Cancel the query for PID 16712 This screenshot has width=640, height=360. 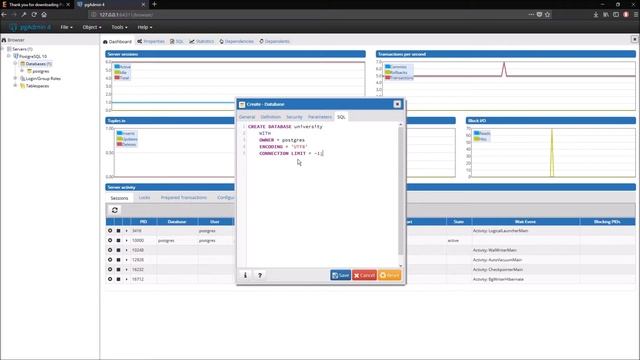[x=110, y=279]
